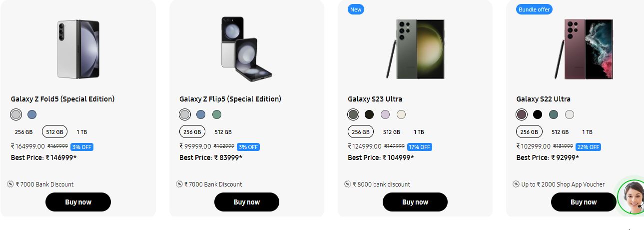
Task: Open the Galaxy S22 Ultra product title link
Action: coord(544,99)
